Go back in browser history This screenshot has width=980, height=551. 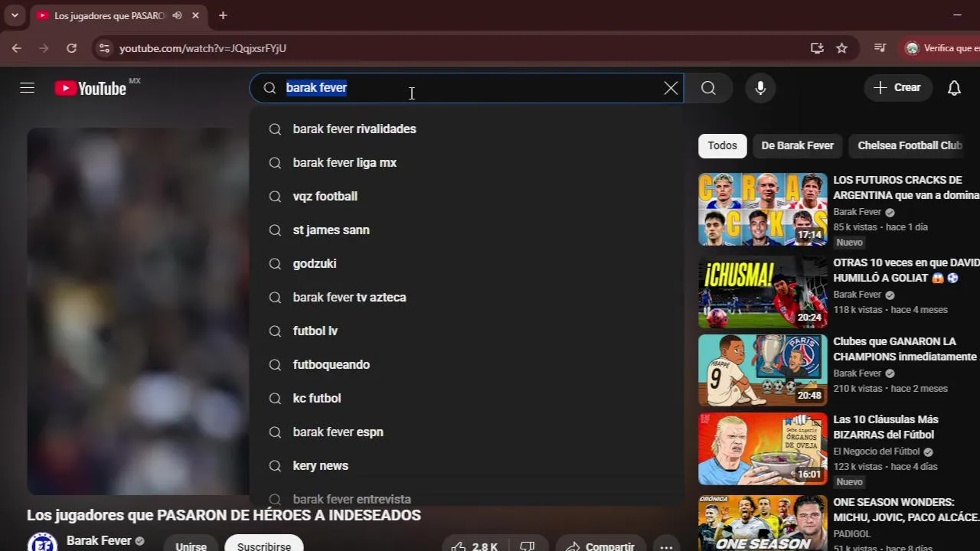point(17,48)
